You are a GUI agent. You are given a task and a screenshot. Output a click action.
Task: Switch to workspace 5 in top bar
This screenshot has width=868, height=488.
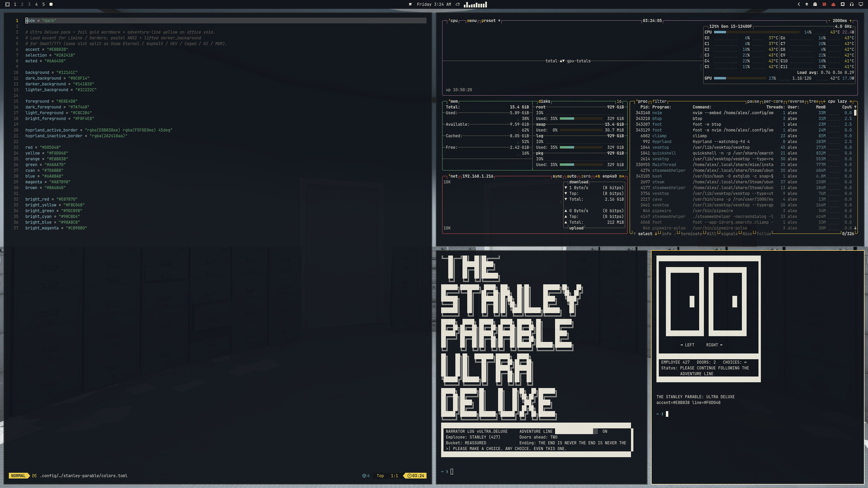point(43,4)
